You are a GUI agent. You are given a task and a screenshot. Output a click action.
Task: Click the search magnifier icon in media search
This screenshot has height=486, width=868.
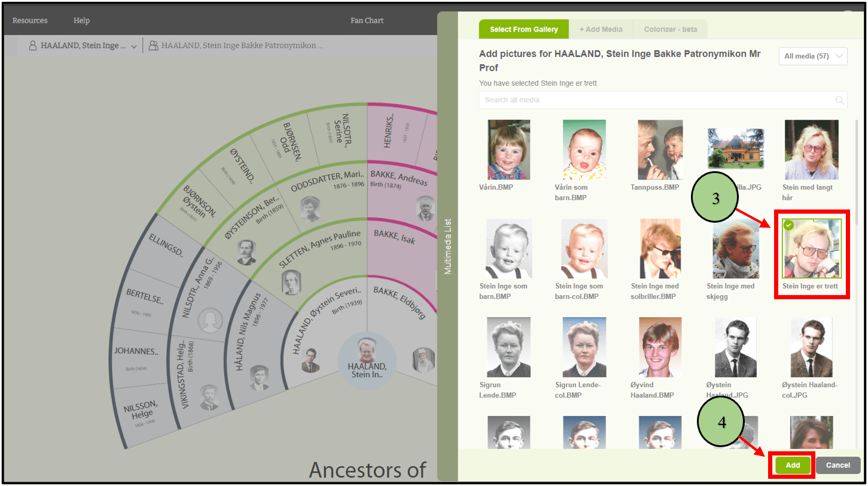pyautogui.click(x=839, y=100)
